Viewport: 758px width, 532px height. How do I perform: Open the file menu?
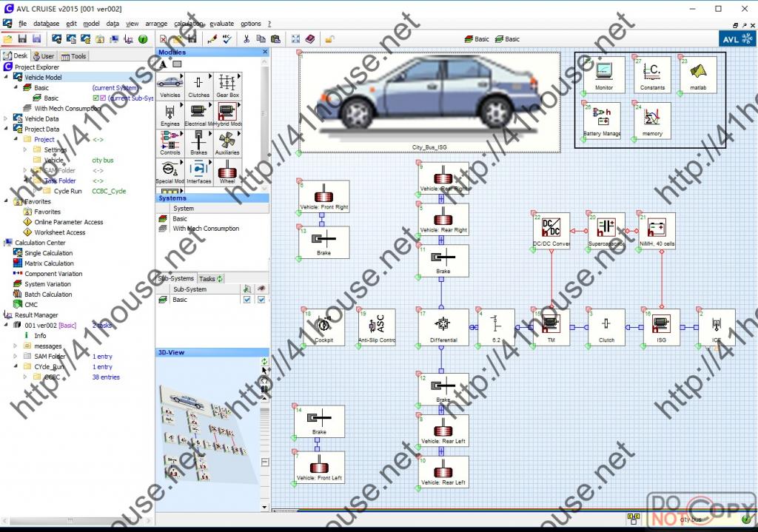[22, 23]
